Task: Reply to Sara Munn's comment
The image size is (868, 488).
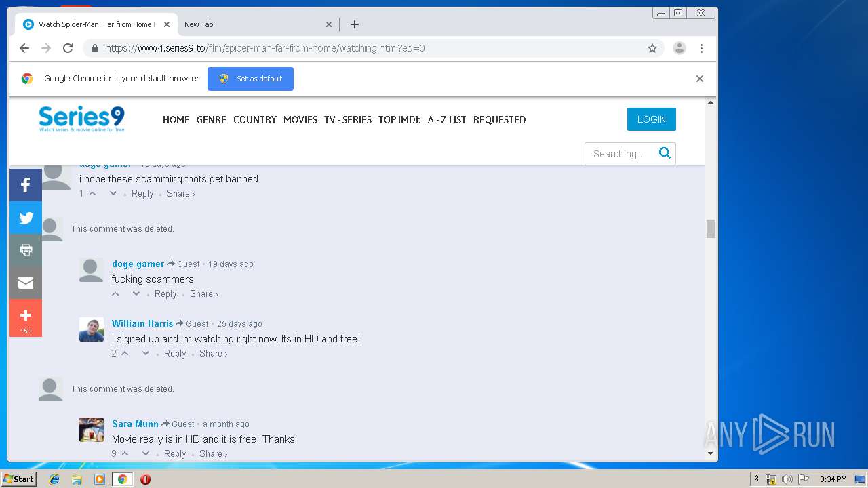Action: coord(175,454)
